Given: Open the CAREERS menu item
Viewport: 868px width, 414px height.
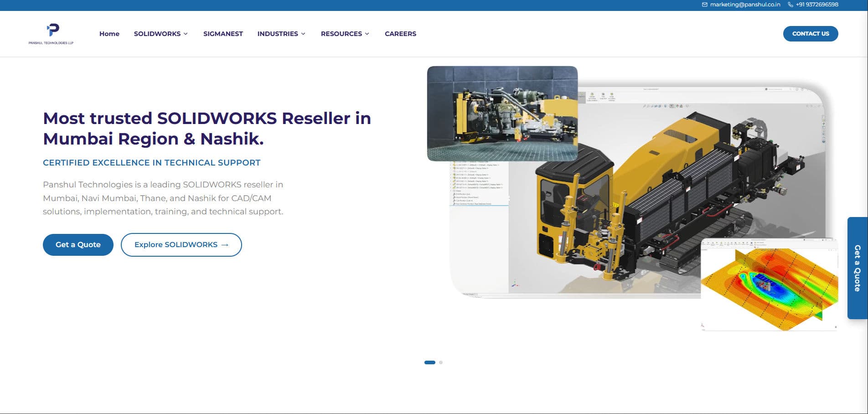Looking at the screenshot, I should coord(400,34).
